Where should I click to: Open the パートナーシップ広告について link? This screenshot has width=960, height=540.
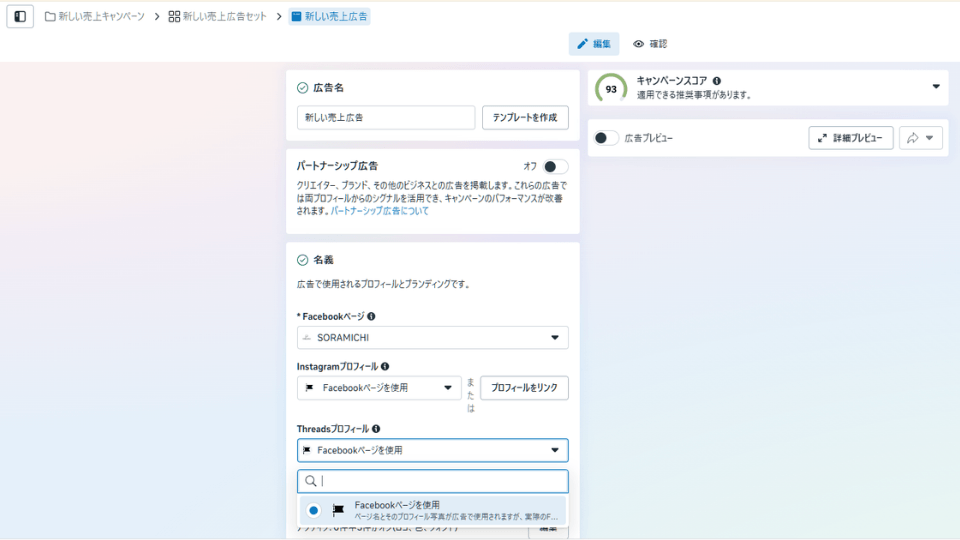(x=380, y=211)
